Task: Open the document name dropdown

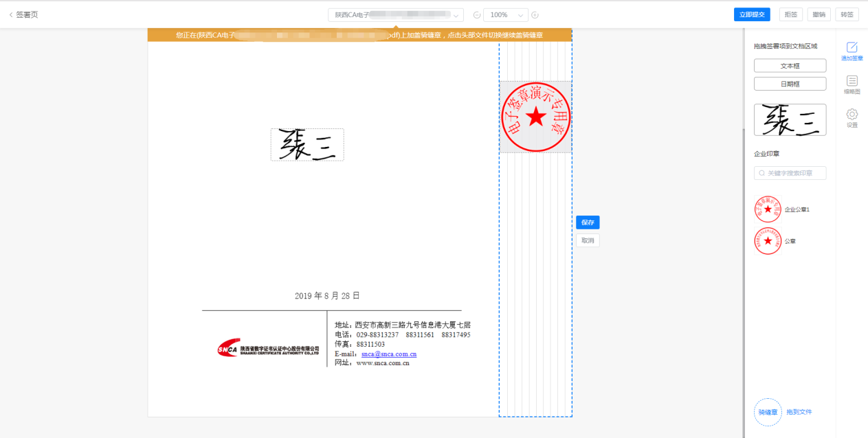Action: (x=456, y=14)
